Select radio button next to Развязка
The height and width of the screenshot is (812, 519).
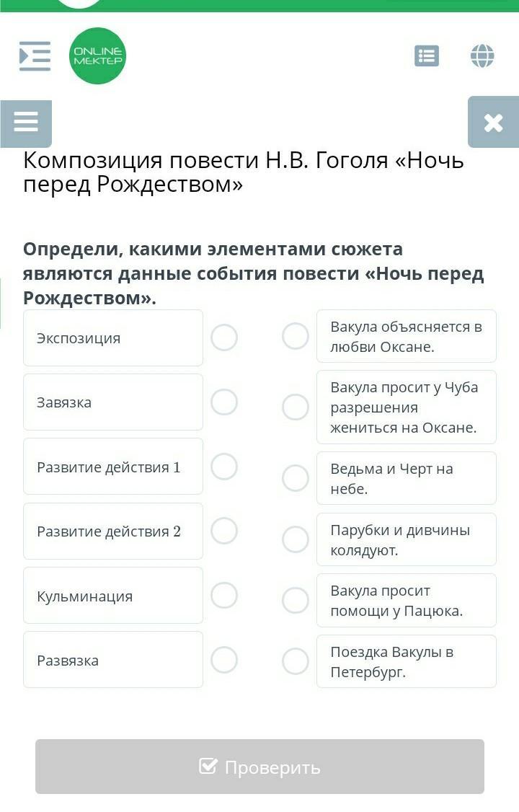click(224, 660)
